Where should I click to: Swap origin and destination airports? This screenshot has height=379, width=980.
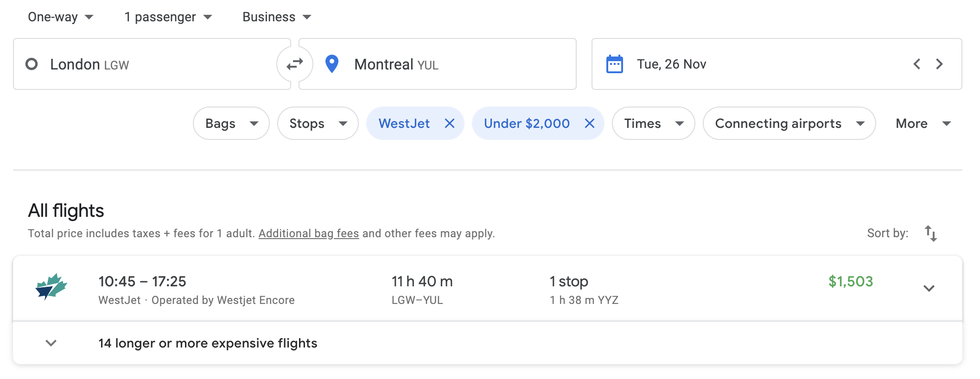click(295, 64)
